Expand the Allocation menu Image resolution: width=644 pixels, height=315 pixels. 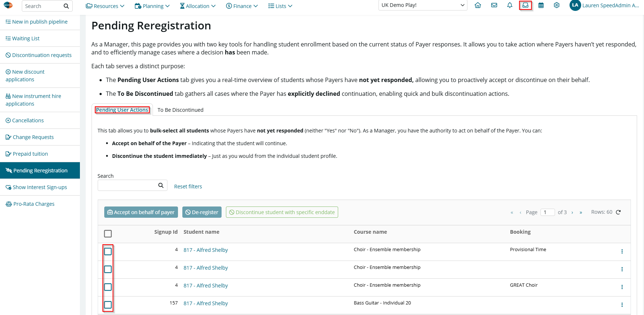pyautogui.click(x=198, y=6)
